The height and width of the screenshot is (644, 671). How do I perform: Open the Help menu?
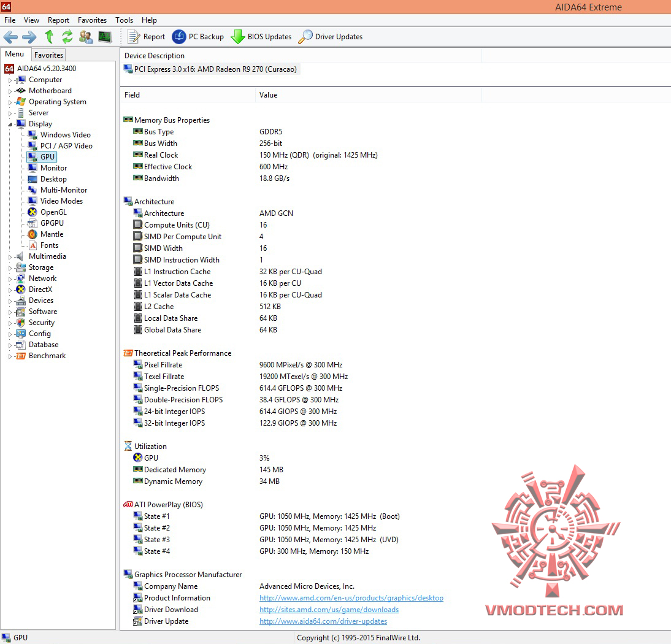[x=149, y=20]
